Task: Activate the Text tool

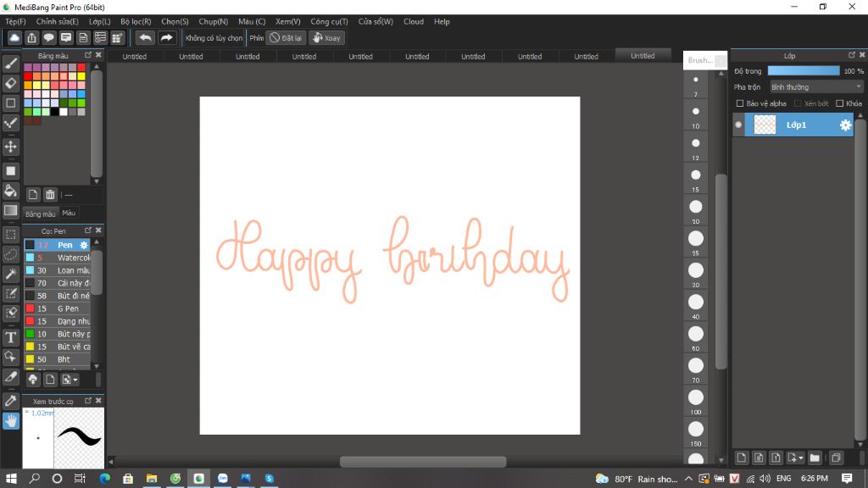Action: (11, 337)
